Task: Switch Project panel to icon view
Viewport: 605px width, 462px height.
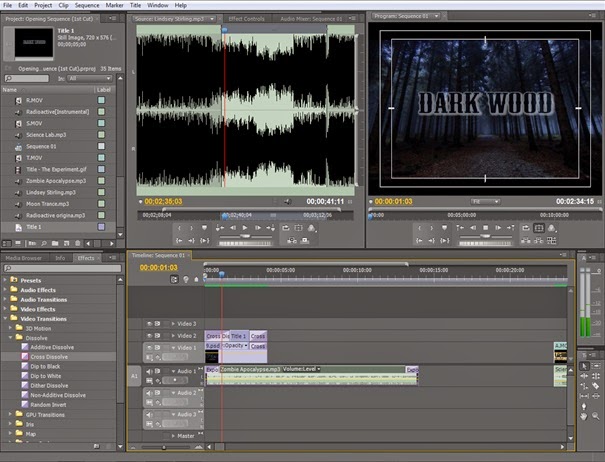Action: click(x=18, y=244)
